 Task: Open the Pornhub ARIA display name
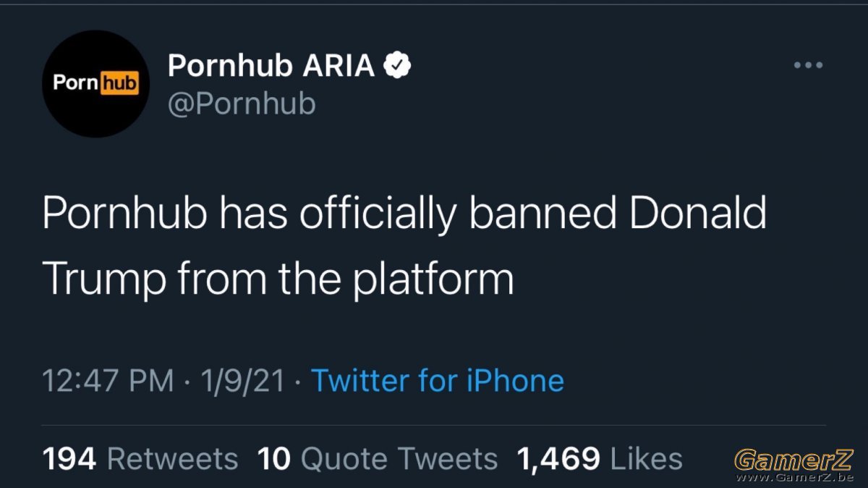(x=271, y=67)
